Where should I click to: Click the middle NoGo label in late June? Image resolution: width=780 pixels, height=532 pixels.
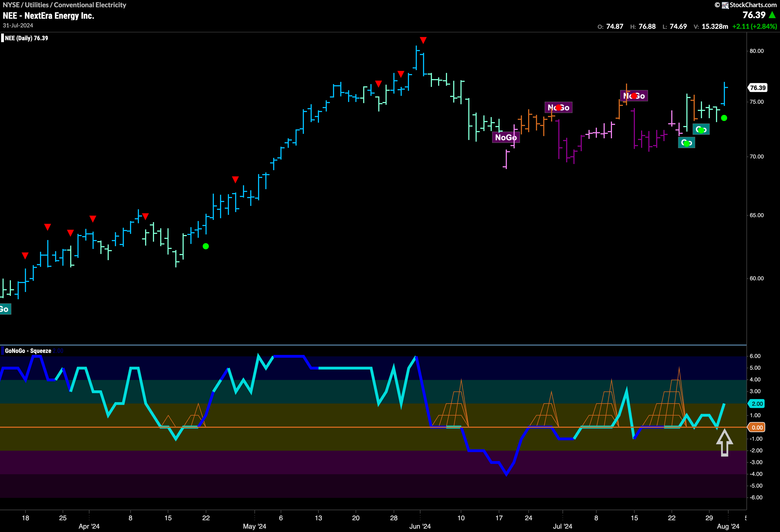point(559,107)
